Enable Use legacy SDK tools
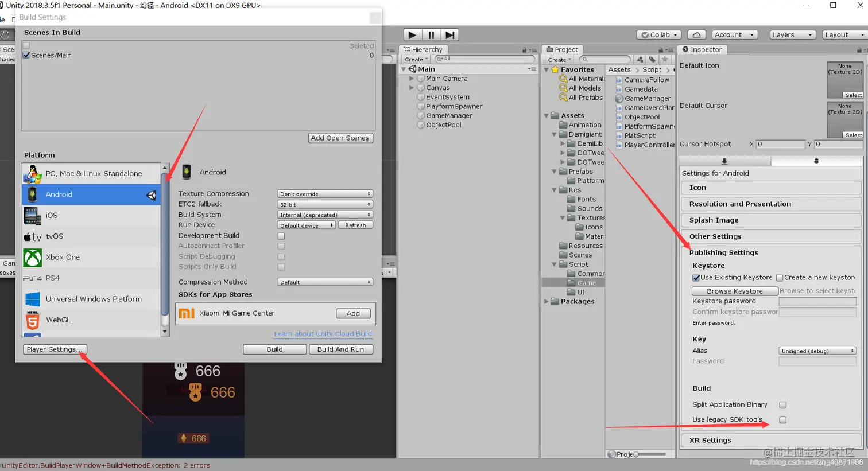The height and width of the screenshot is (471, 868). [783, 420]
